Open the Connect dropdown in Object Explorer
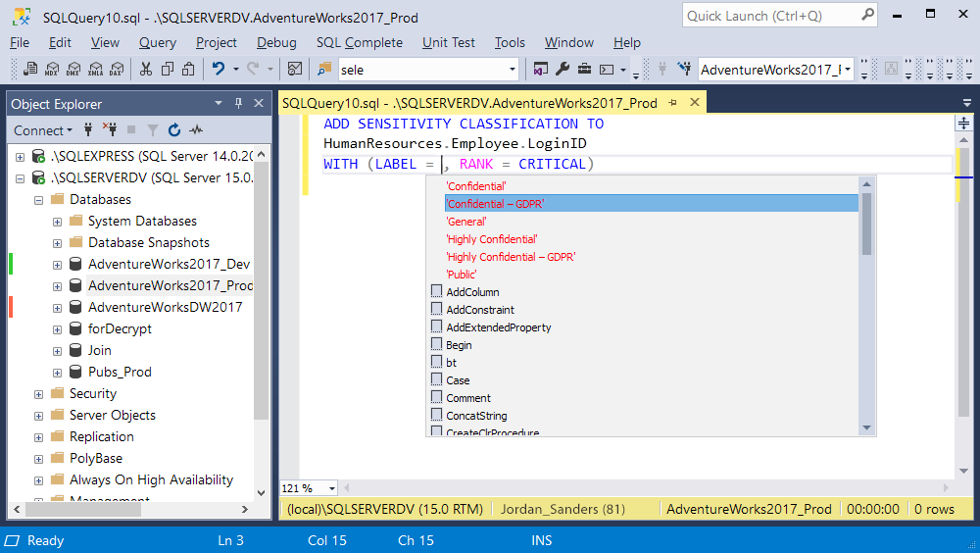980x553 pixels. pos(43,130)
